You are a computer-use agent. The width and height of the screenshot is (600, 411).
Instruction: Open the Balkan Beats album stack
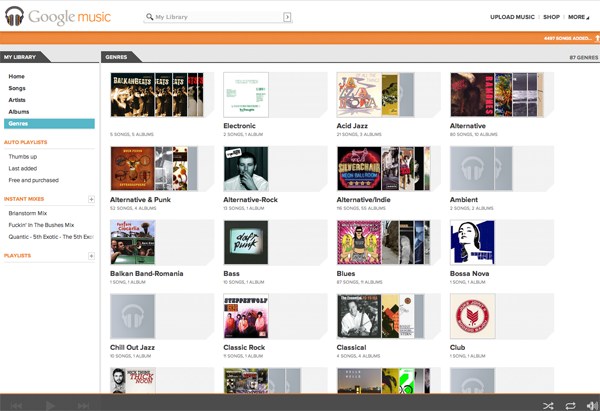157,95
